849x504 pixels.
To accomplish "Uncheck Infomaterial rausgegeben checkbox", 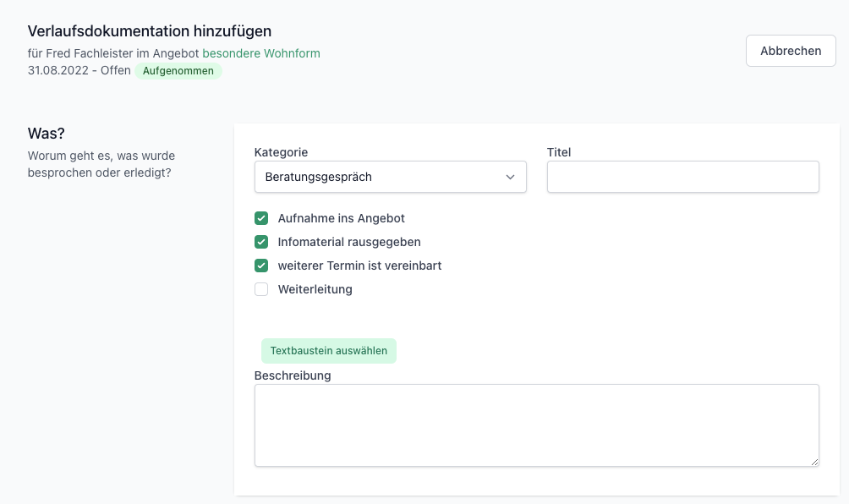I will pos(261,242).
